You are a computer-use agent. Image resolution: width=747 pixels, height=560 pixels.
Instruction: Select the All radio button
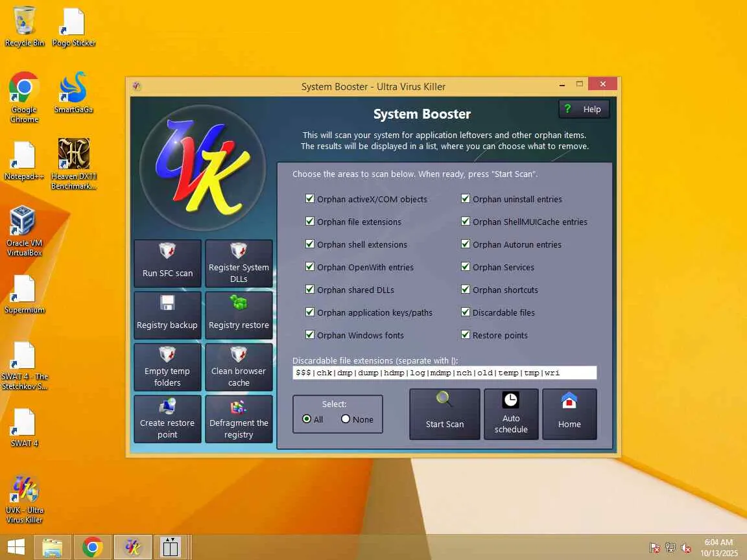point(307,419)
